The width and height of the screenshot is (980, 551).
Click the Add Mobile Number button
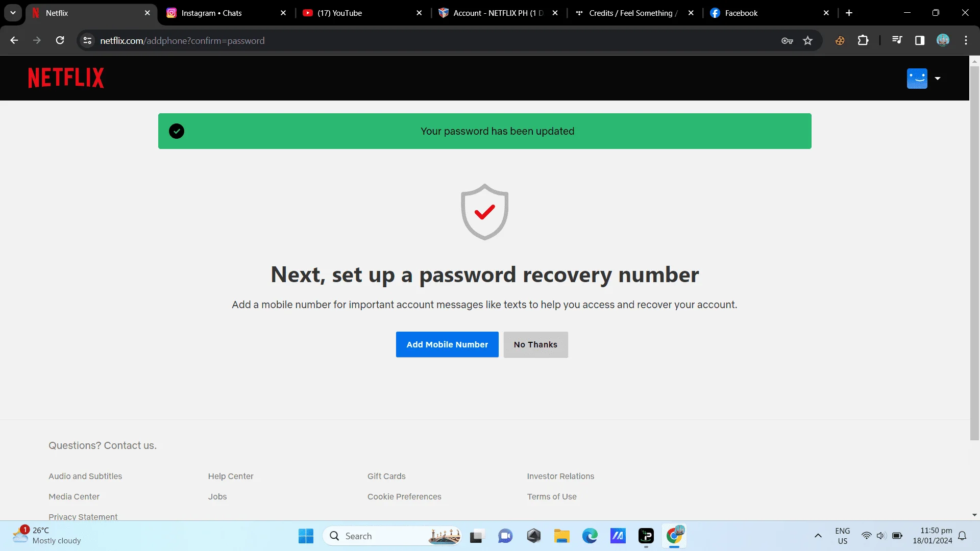pyautogui.click(x=447, y=344)
